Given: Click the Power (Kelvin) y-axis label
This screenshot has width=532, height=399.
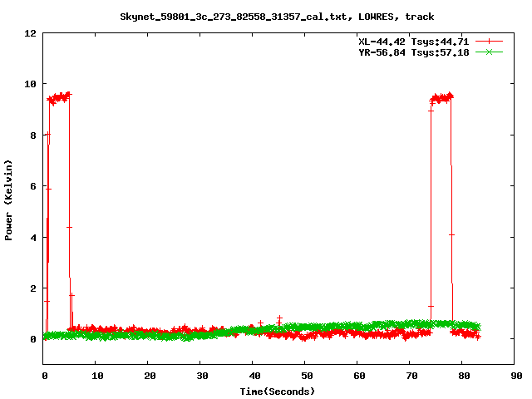Looking at the screenshot, I should pos(8,200).
